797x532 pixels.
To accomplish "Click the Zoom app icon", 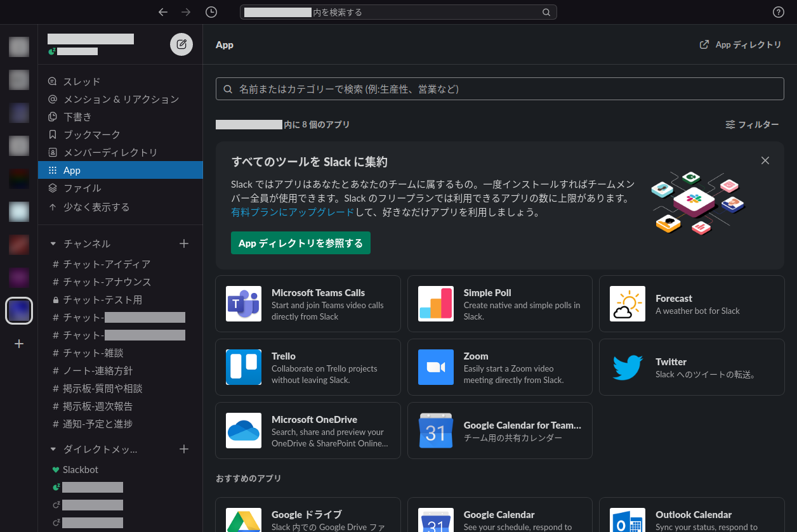I will [x=435, y=367].
